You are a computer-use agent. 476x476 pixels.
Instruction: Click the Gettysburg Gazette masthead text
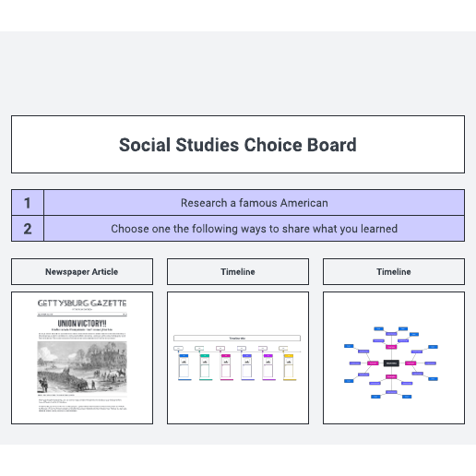click(82, 303)
